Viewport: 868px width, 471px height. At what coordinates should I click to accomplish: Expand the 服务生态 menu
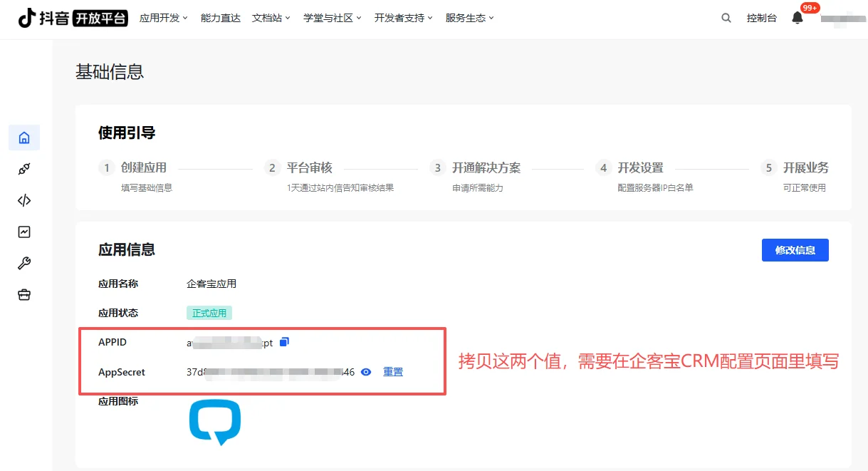470,18
